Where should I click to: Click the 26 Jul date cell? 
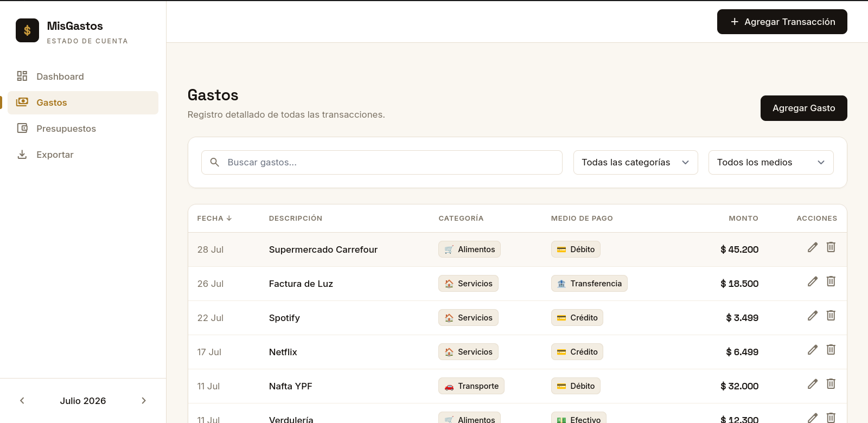210,284
